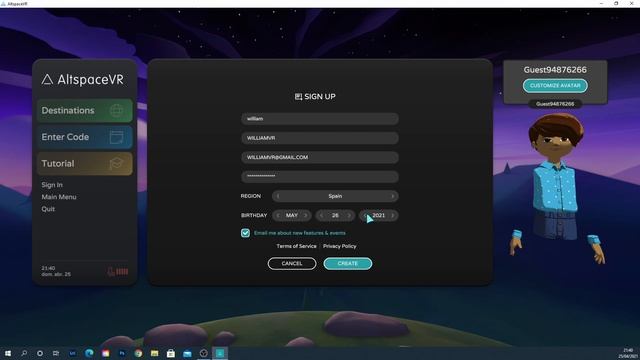
Task: Open the Privacy Policy link
Action: click(x=340, y=246)
